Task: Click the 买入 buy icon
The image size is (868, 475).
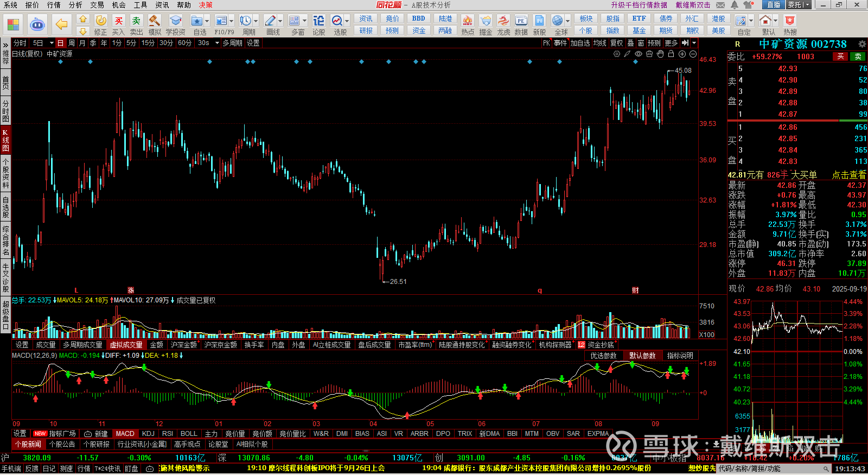Action: pyautogui.click(x=118, y=21)
